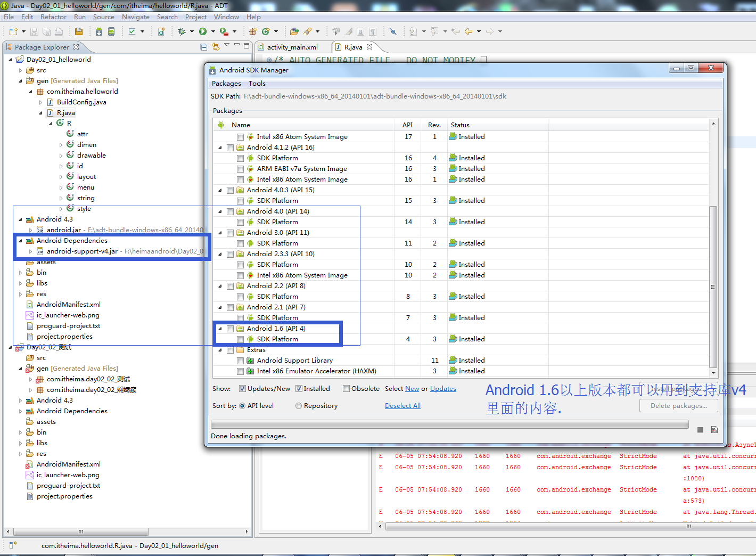This screenshot has width=756, height=556.
Task: Open the Packages menu in SDK Manager
Action: tap(226, 84)
